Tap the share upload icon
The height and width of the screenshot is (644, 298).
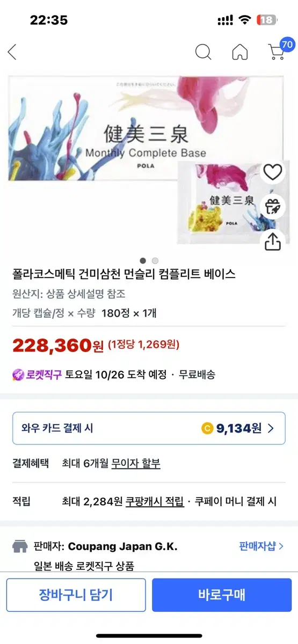[273, 241]
